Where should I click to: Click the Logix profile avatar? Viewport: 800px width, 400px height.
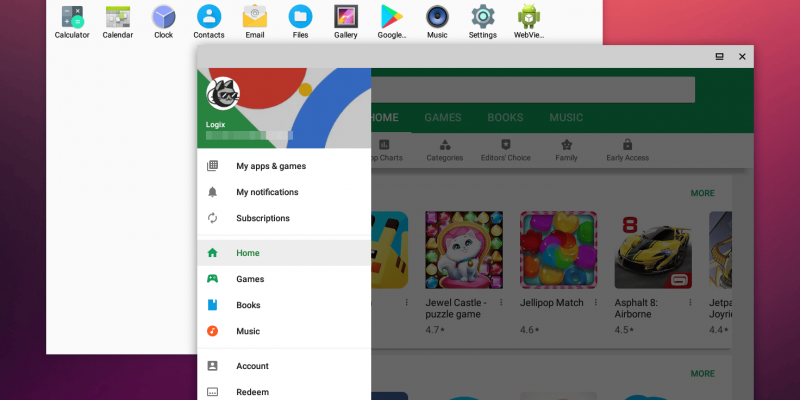(223, 93)
